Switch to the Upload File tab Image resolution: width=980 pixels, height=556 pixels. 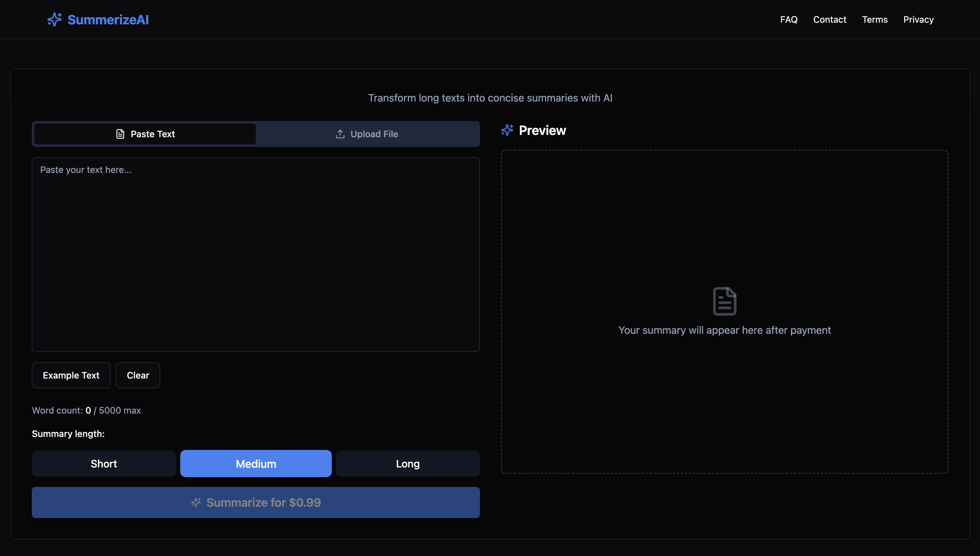367,134
